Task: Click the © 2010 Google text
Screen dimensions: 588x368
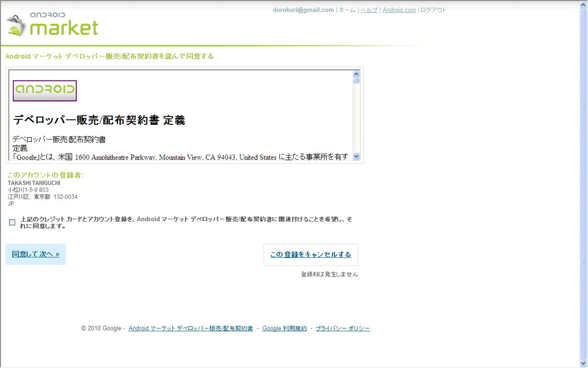Action: (101, 328)
